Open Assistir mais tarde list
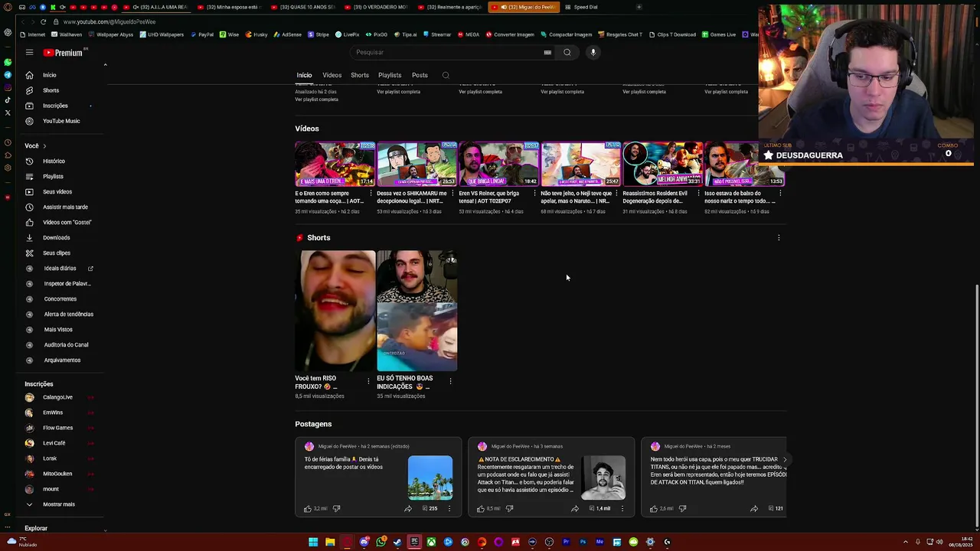This screenshot has height=551, width=980. 65,207
